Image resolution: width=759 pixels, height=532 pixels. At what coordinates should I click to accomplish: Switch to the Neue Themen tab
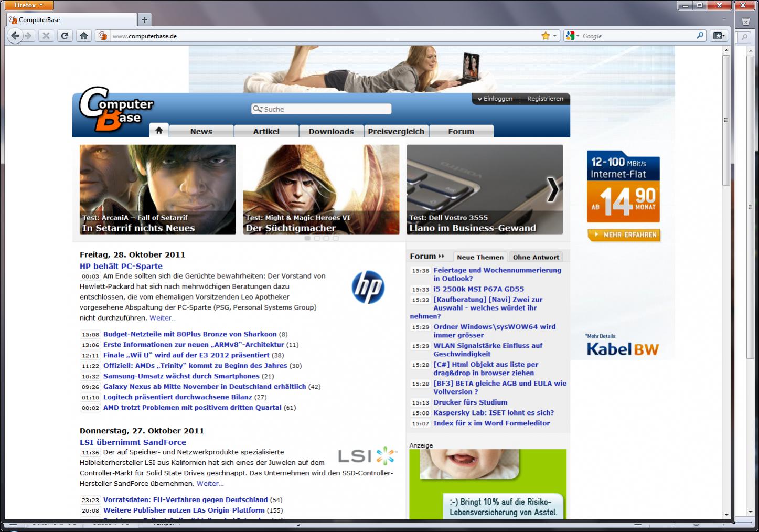point(480,257)
